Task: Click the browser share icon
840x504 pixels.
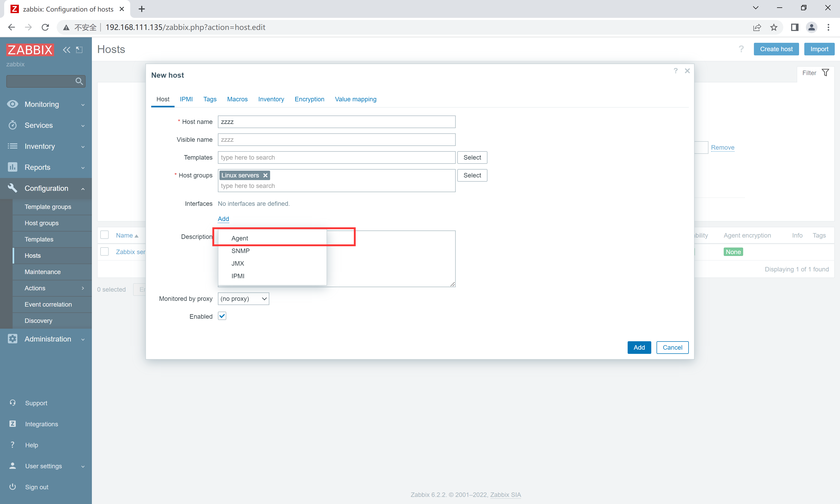Action: click(757, 27)
